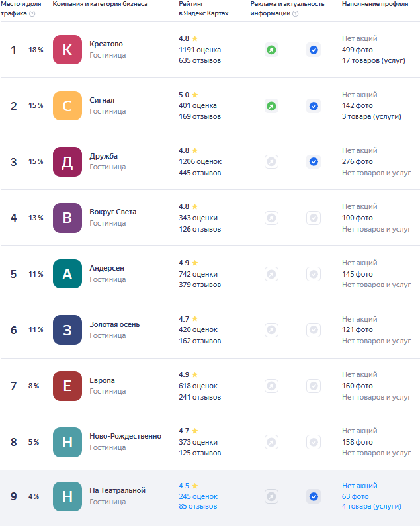Click the blue verified checkmark for Сигнал
Image resolution: width=420 pixels, height=526 pixels.
pos(314,106)
